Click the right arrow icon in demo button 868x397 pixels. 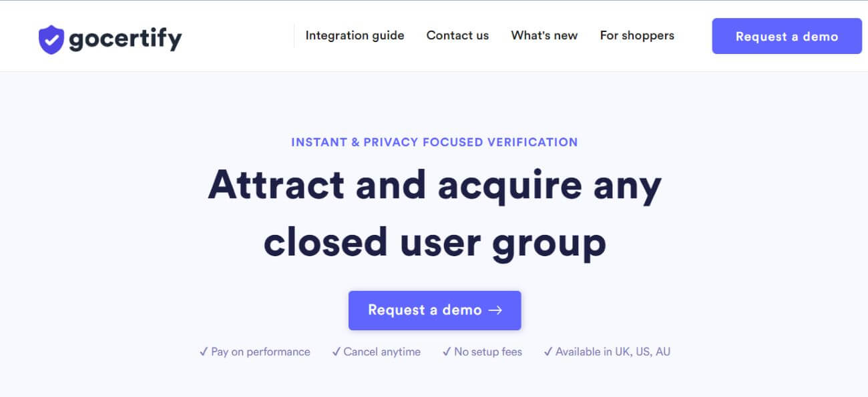click(x=495, y=310)
